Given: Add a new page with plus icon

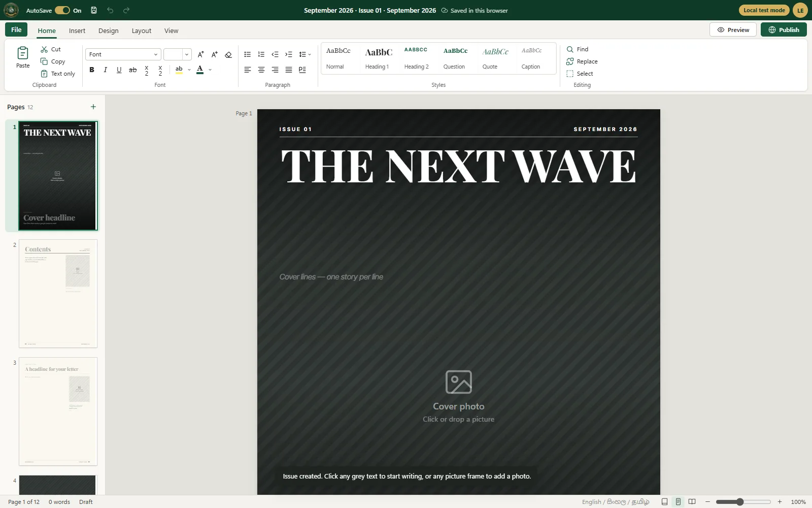Looking at the screenshot, I should point(93,107).
